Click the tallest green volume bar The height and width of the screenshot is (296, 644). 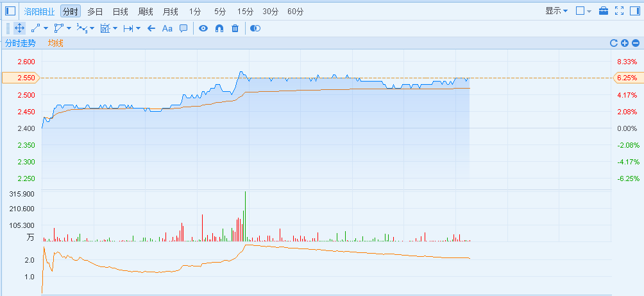pos(245,216)
